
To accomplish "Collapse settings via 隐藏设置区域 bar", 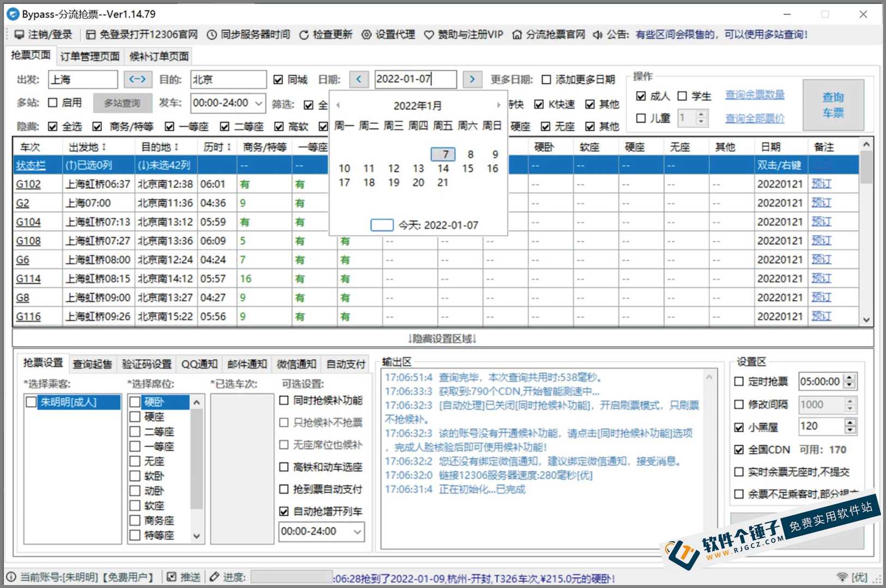I will [x=443, y=339].
